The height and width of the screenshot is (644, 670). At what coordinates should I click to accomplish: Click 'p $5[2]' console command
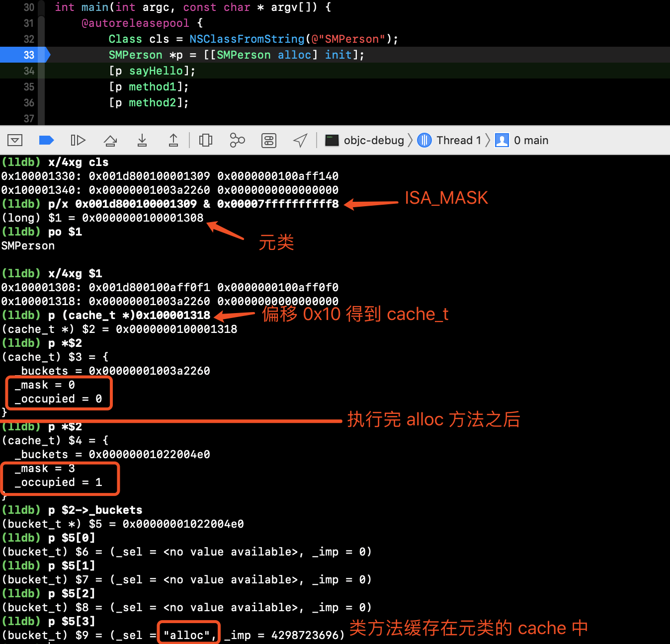[72, 594]
